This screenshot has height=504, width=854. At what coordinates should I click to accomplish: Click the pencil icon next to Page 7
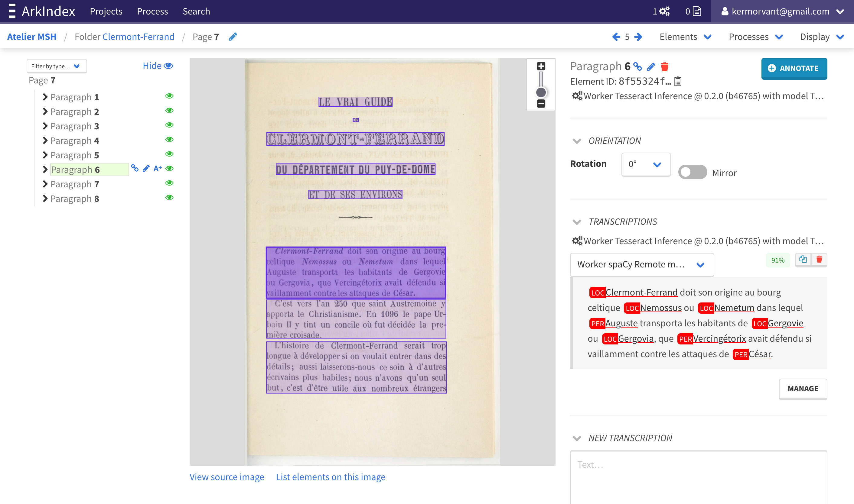click(x=233, y=37)
